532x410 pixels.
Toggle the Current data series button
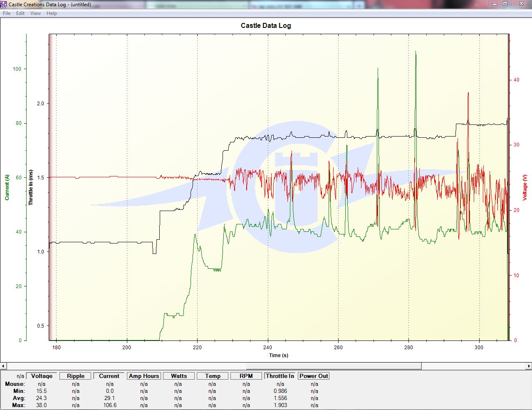pyautogui.click(x=109, y=376)
